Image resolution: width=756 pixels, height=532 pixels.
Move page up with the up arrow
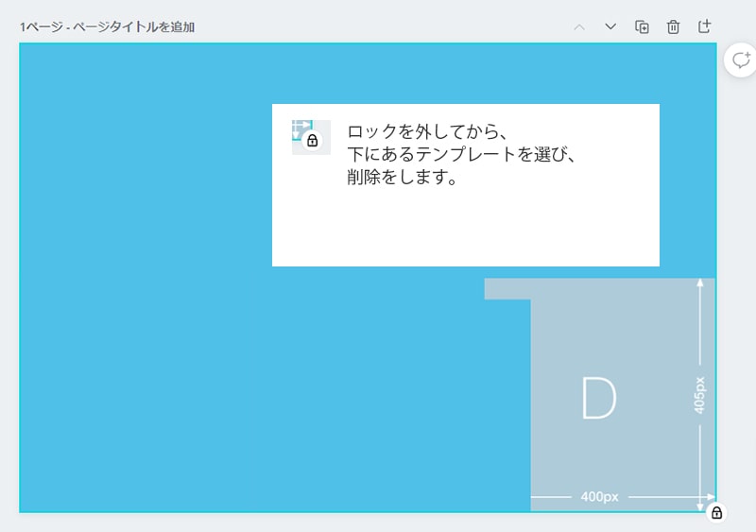coord(579,26)
